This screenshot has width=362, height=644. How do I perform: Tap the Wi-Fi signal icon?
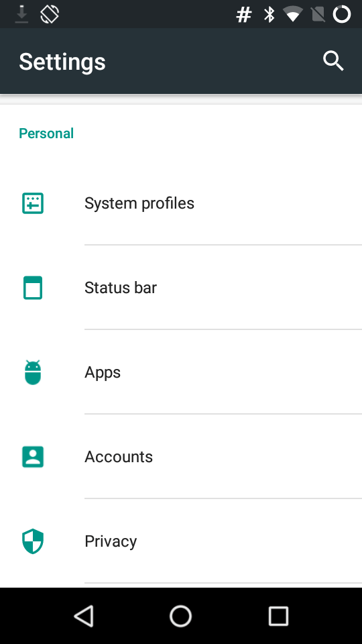[x=293, y=14]
